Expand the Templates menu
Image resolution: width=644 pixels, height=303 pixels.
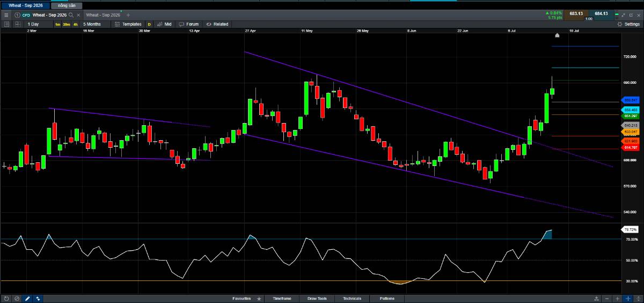tap(128, 24)
